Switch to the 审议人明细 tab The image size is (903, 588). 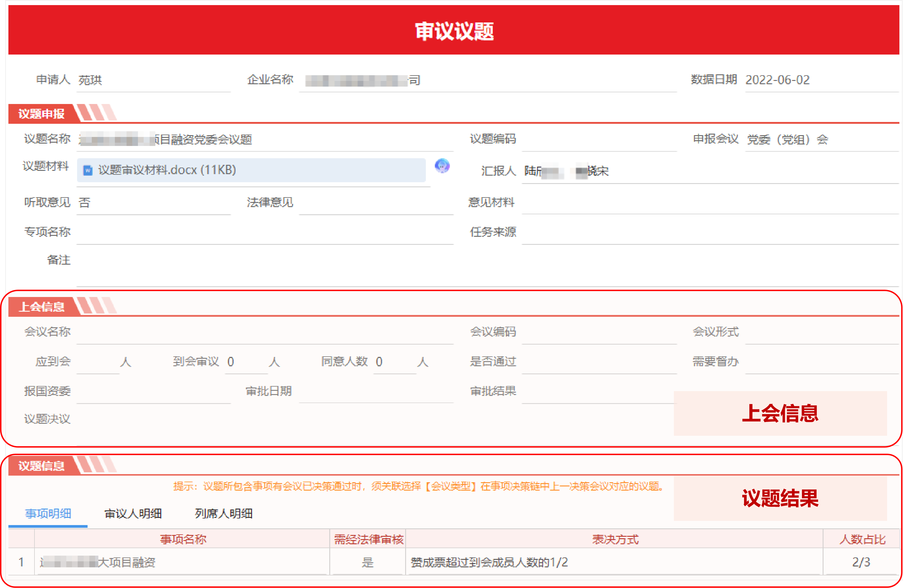tap(133, 514)
